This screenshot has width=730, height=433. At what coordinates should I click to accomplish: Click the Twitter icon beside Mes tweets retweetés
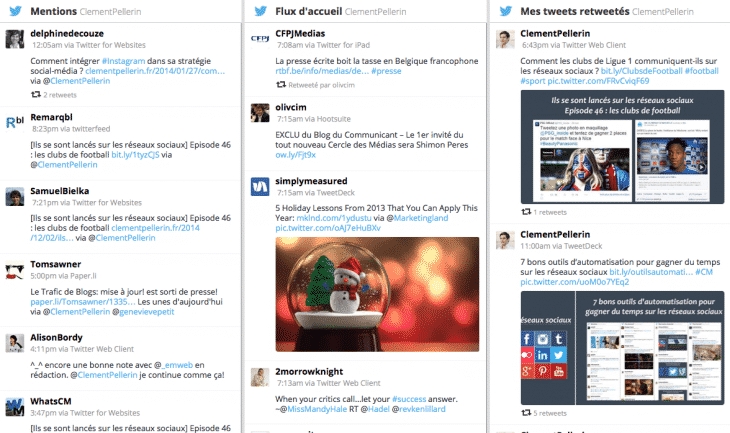(x=507, y=11)
